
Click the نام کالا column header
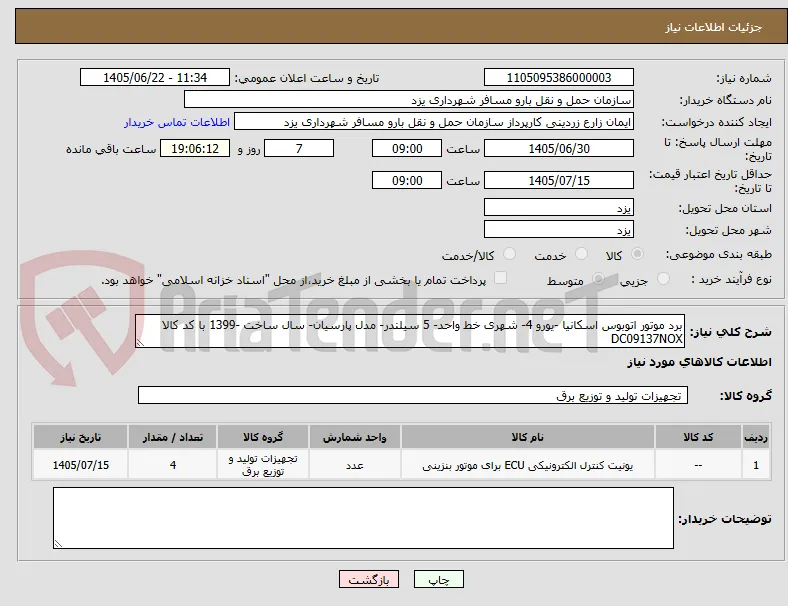528,437
